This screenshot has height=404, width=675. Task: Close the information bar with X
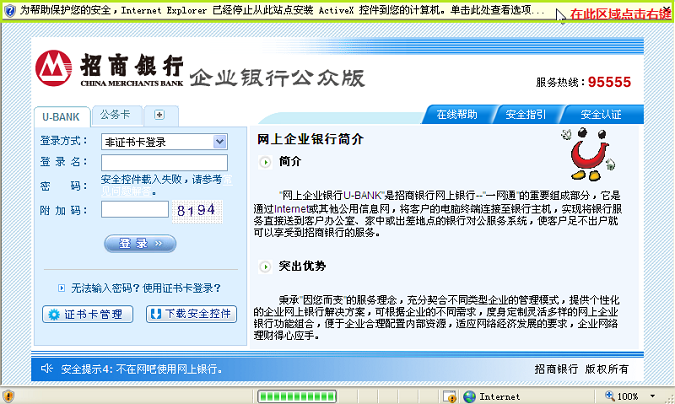pos(667,9)
